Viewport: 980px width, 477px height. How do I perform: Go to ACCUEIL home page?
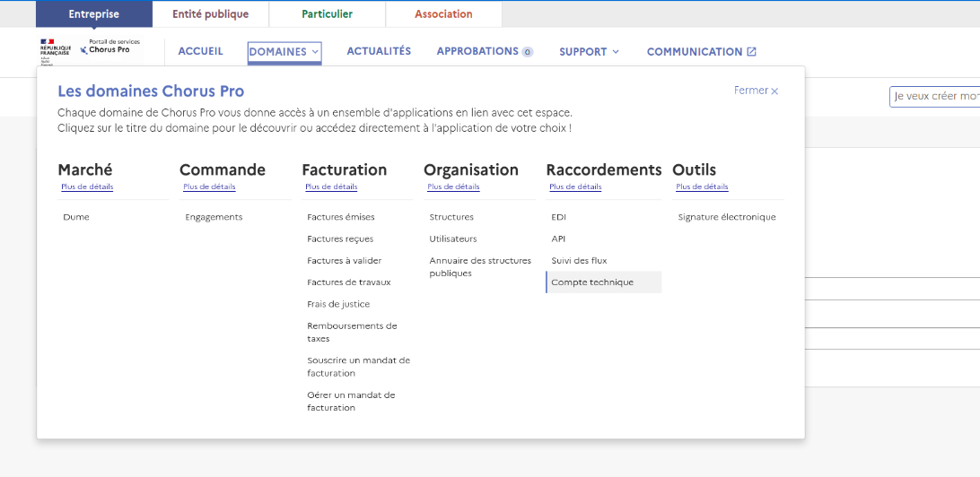tap(200, 52)
